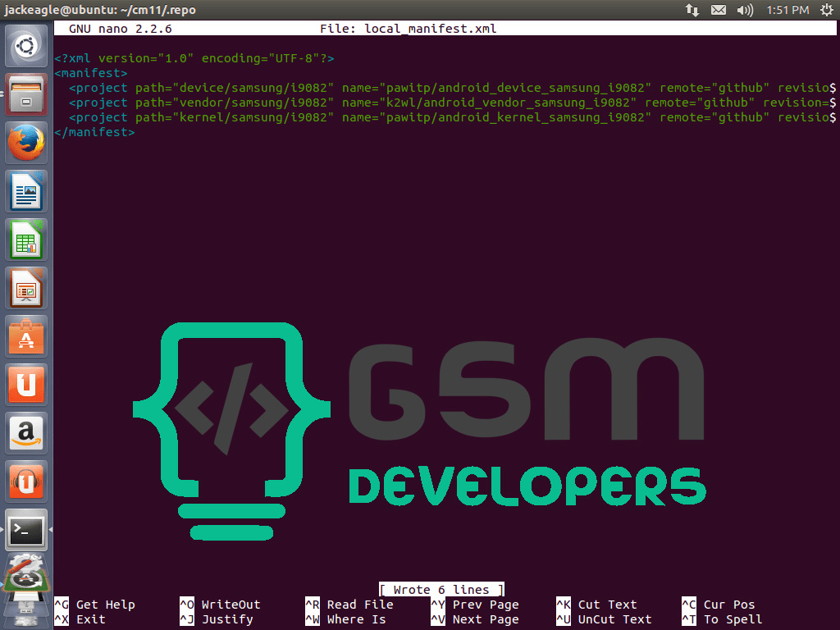Click the ^V Next Page label
Viewport: 840px width, 630px height.
tap(475, 619)
